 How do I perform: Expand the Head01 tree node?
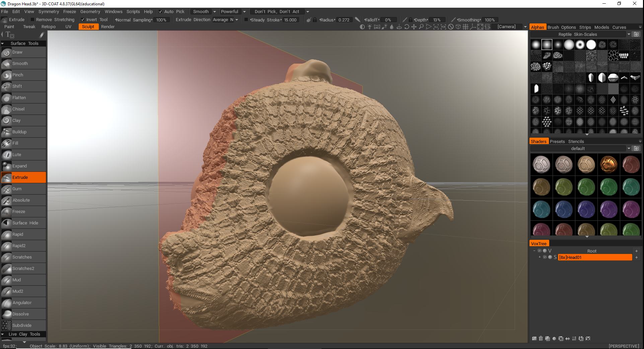540,257
